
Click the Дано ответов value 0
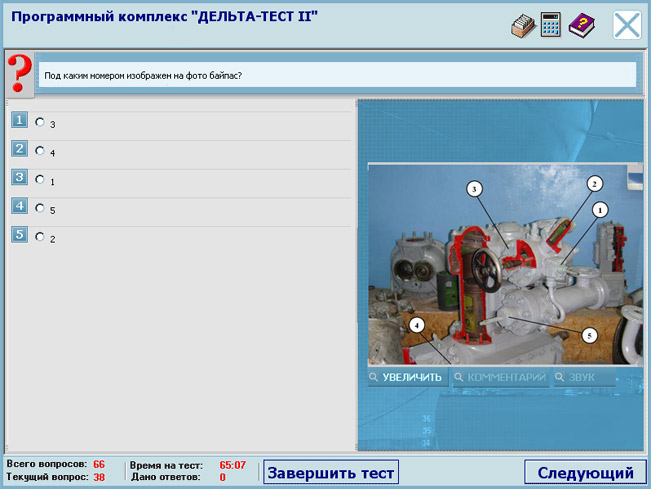223,477
